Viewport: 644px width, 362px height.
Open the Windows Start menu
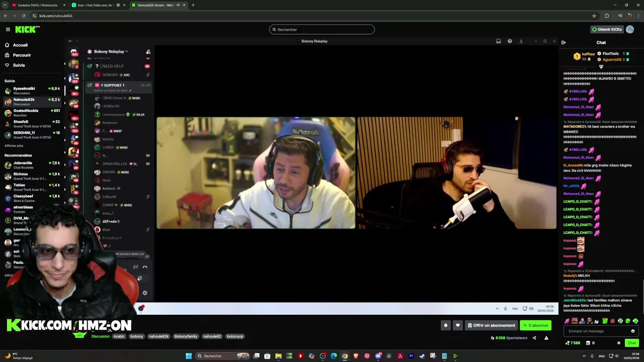click(x=189, y=356)
